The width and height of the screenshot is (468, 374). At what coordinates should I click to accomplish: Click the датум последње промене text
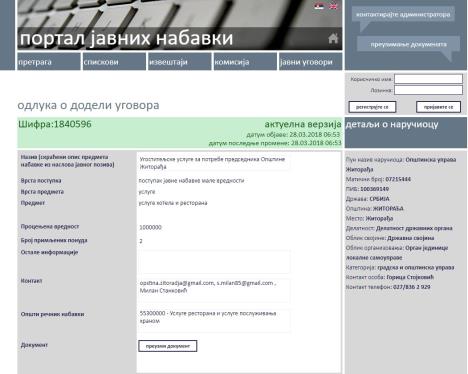pyautogui.click(x=275, y=143)
